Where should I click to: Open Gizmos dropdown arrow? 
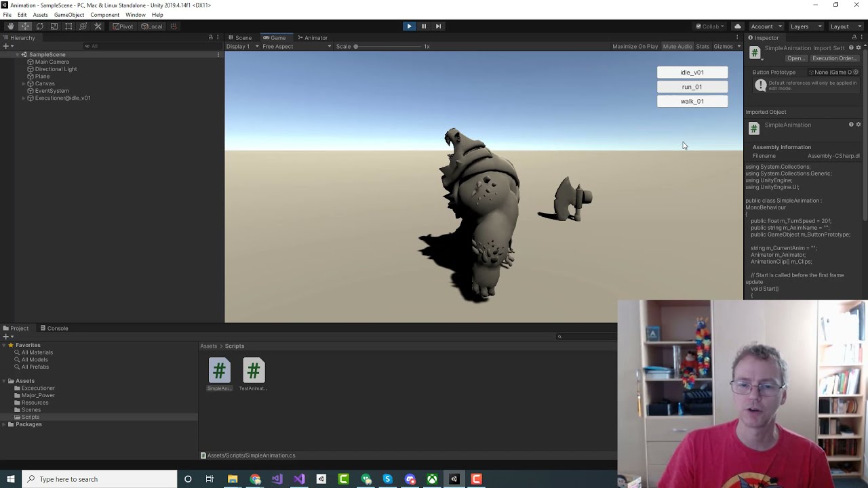coord(738,46)
